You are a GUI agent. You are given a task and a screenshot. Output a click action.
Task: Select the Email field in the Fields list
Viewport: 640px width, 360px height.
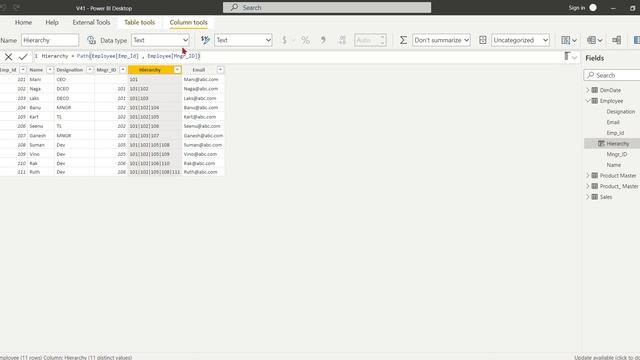click(613, 122)
